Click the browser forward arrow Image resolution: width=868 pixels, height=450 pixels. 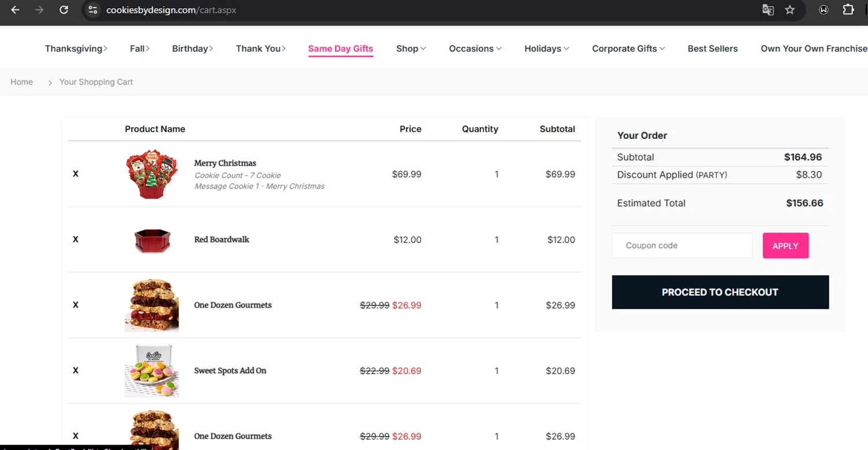click(x=39, y=10)
